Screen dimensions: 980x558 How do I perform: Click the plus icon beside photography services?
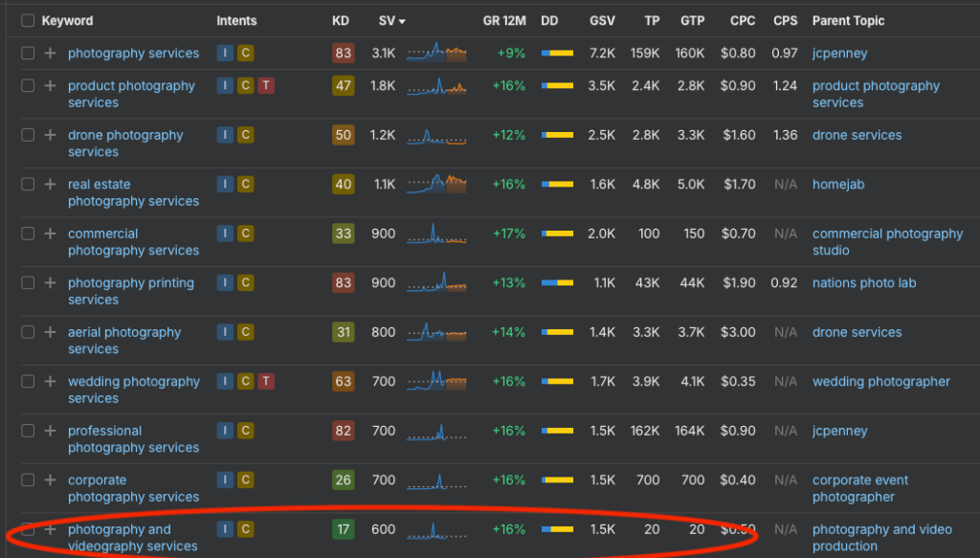click(50, 54)
